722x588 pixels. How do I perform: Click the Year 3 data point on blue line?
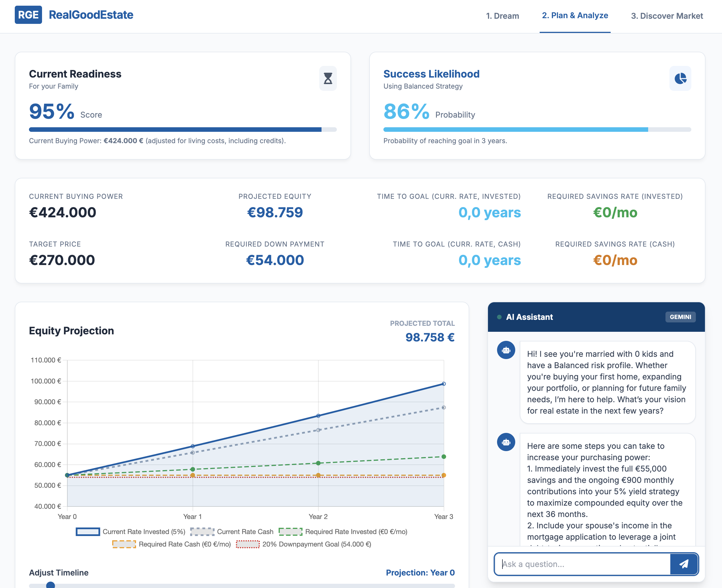point(444,384)
